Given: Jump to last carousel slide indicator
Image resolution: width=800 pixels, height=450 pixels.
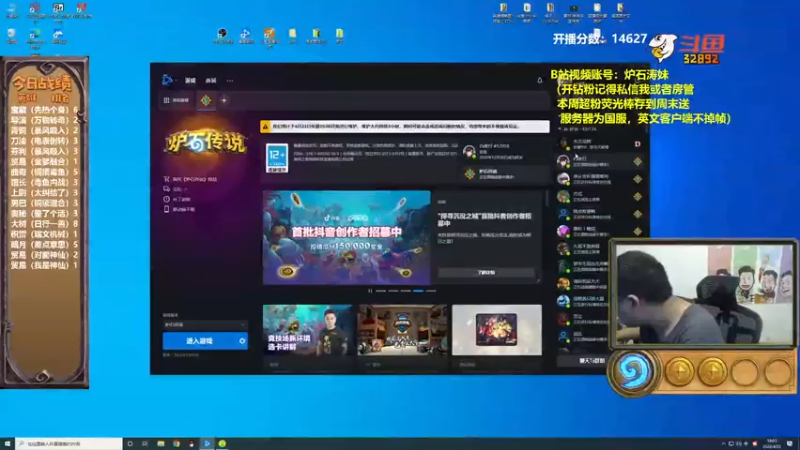Looking at the screenshot, I should pos(431,291).
